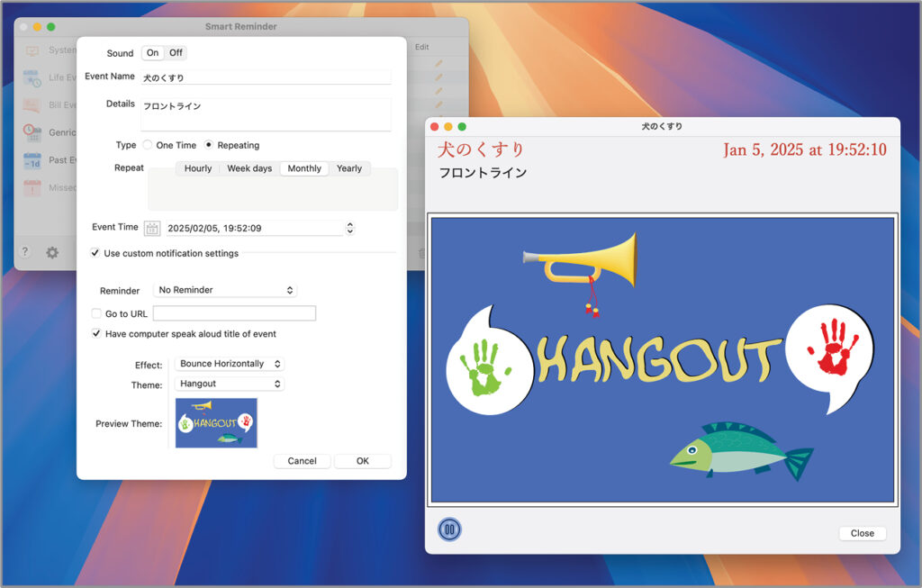This screenshot has height=588, width=922.
Task: Click the Event Name text field
Action: tap(266, 77)
